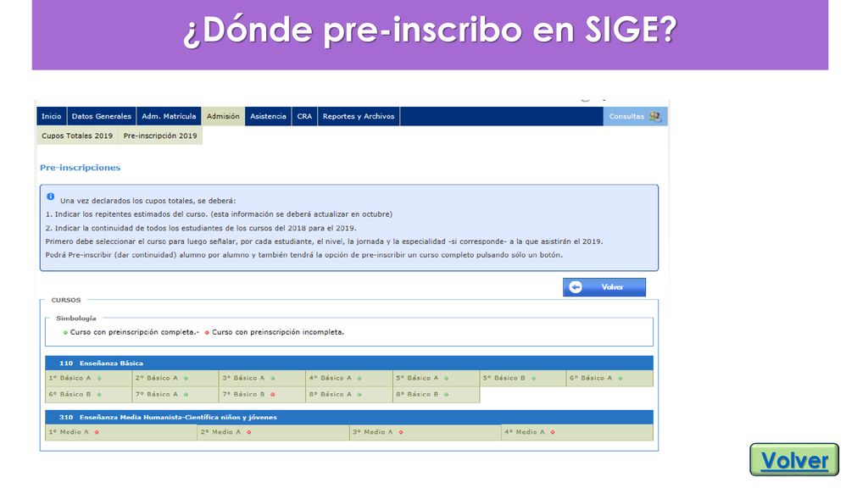Click red status dot of 4º Medio A

tap(553, 432)
